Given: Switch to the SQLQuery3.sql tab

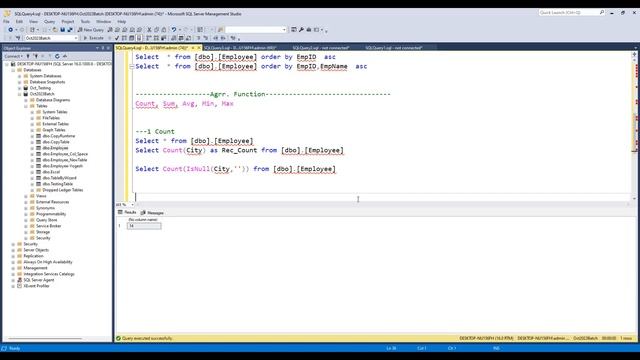Looking at the screenshot, I should (x=240, y=48).
